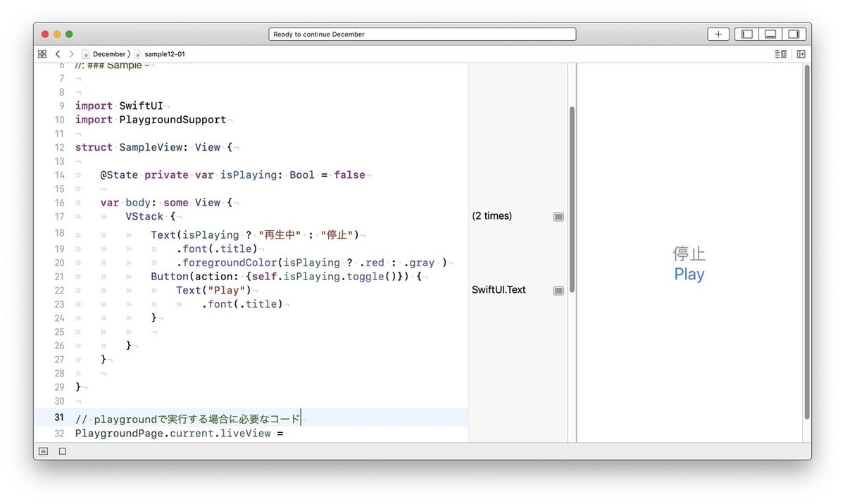Click line number 17 in the gutter
The image size is (845, 504).
[59, 217]
